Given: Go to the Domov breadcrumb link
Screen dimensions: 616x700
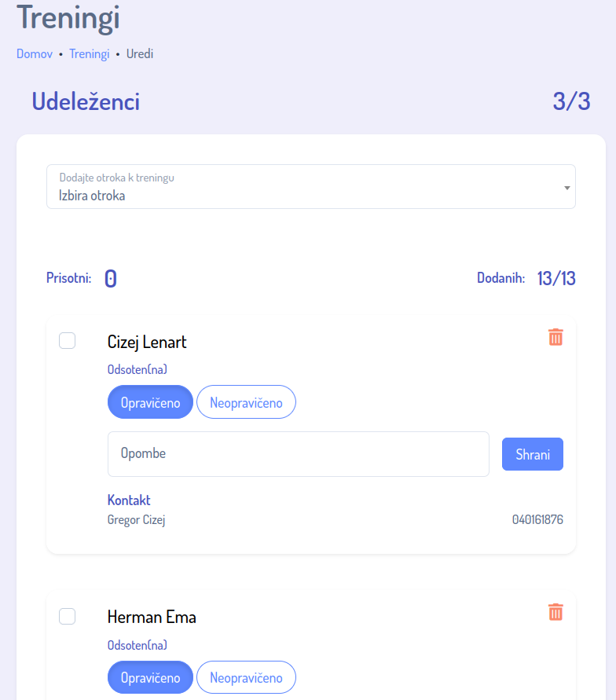Looking at the screenshot, I should [x=35, y=54].
